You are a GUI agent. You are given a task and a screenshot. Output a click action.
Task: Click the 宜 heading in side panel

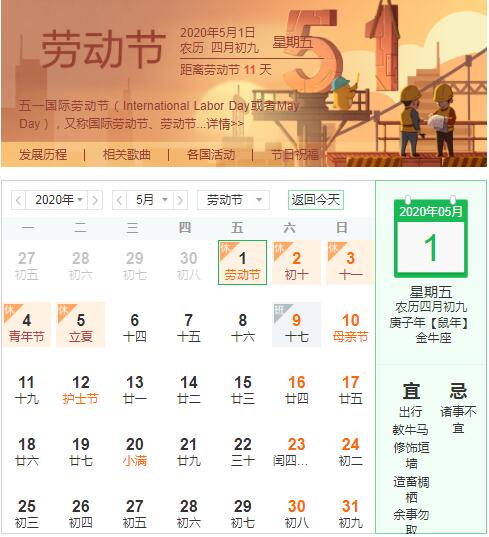[x=411, y=391]
